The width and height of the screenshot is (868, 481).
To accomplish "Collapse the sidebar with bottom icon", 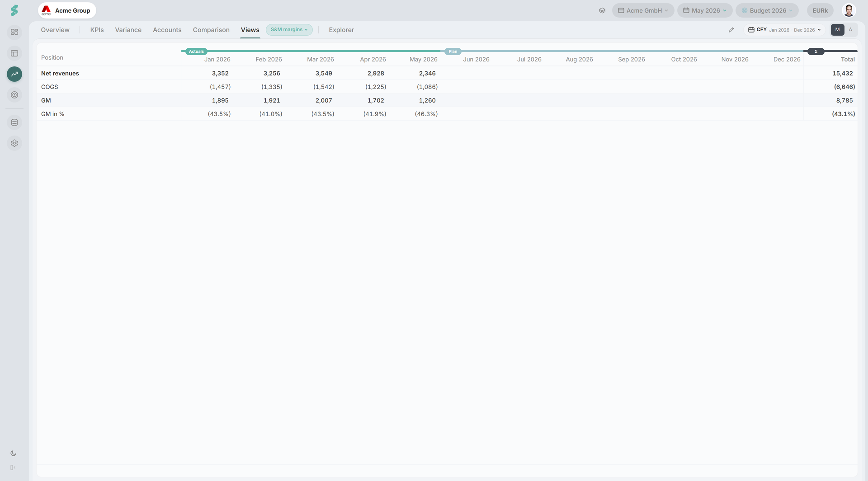I will [x=13, y=467].
